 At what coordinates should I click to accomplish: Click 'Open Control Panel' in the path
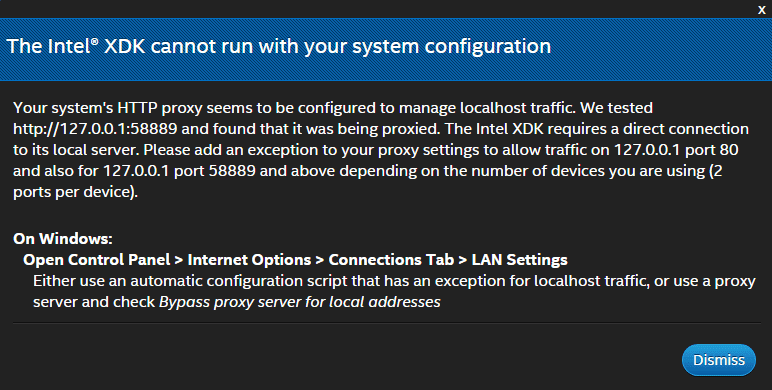click(96, 260)
